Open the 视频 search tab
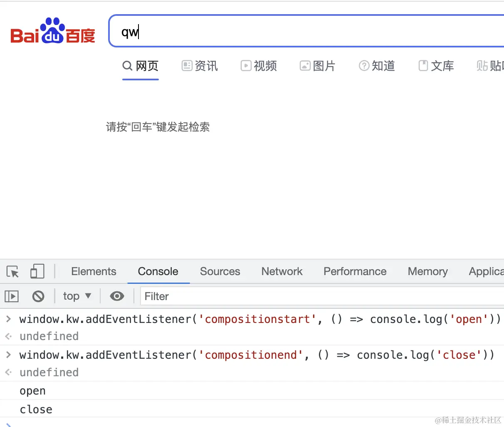Screen dimensions: 504x427 coord(259,66)
